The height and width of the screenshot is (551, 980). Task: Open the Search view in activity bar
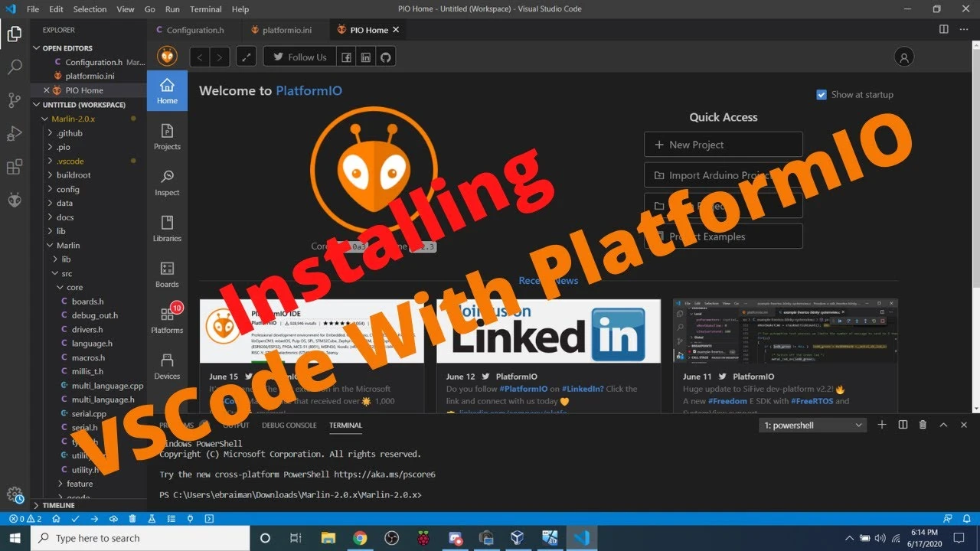(15, 67)
